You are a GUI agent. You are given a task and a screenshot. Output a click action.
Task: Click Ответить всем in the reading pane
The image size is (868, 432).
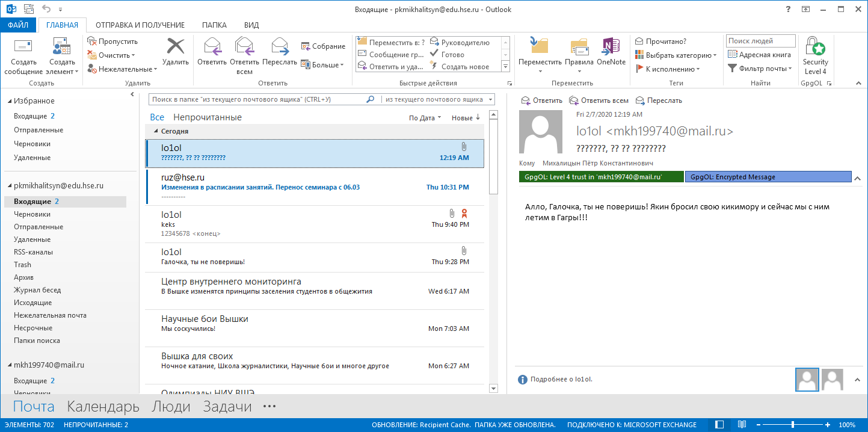tap(599, 100)
